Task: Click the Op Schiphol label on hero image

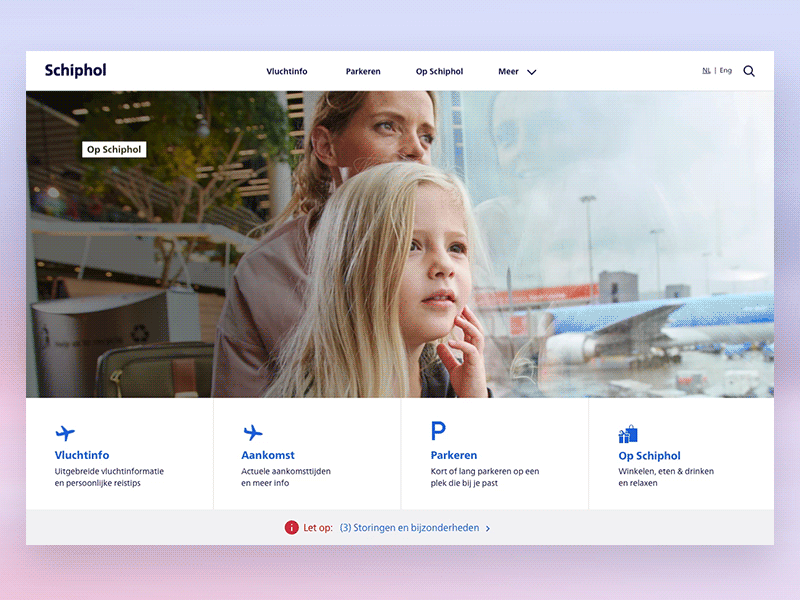Action: [x=114, y=149]
